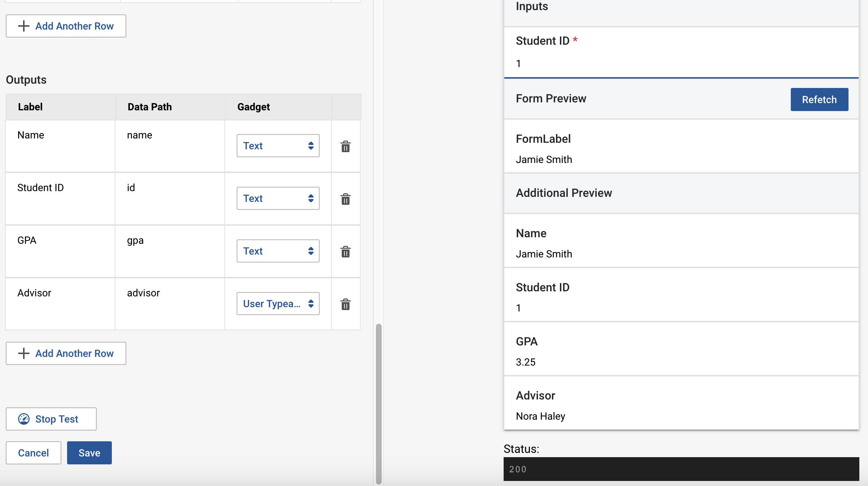Open the Text gadget dropdown for GPA
The width and height of the screenshot is (868, 486).
tap(278, 251)
